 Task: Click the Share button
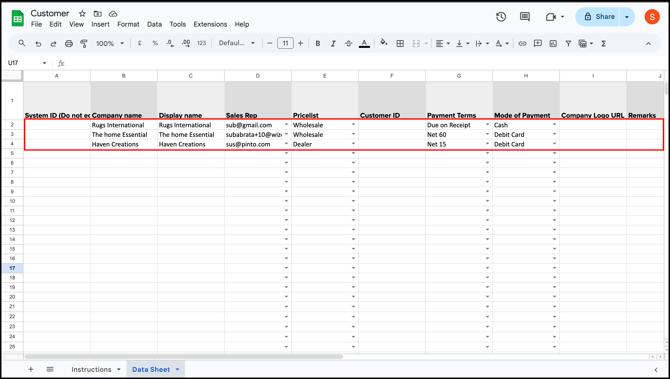[x=599, y=17]
